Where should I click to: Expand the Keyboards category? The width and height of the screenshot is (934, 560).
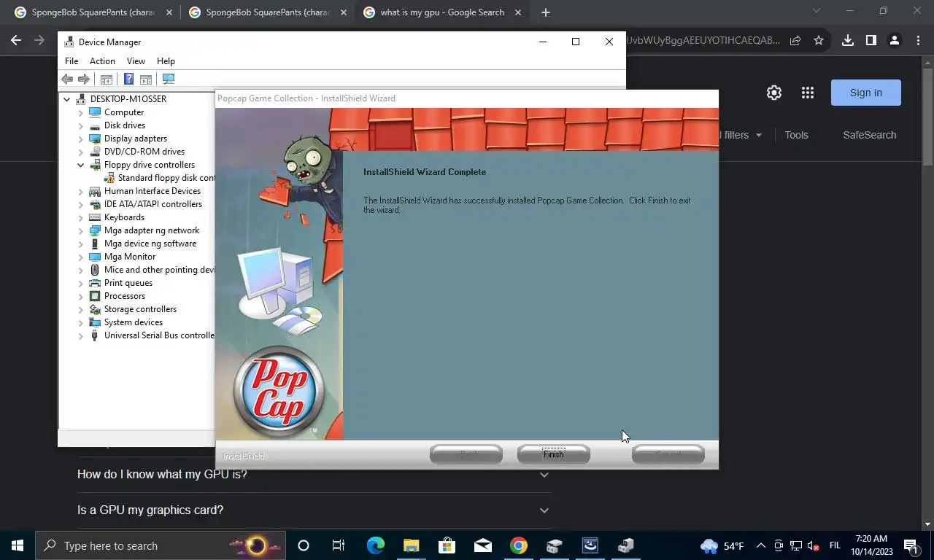[81, 217]
